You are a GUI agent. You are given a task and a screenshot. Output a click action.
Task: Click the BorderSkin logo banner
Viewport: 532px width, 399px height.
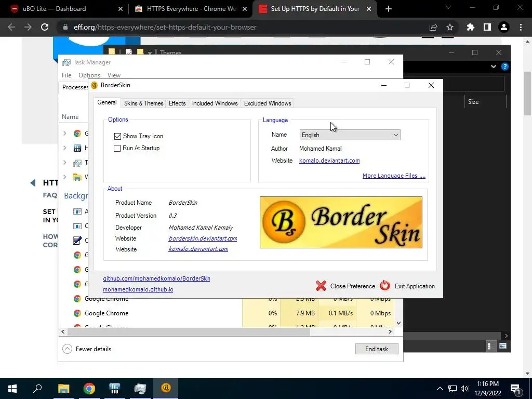(341, 222)
